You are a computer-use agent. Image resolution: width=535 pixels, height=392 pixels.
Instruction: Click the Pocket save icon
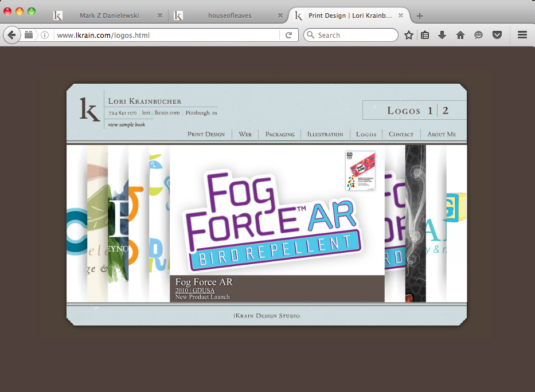coord(497,35)
